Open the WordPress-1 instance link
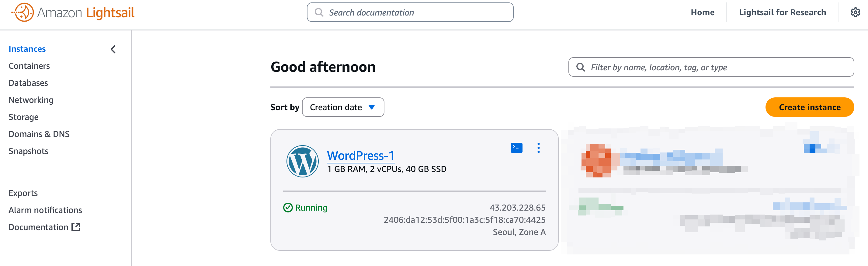The width and height of the screenshot is (868, 266). point(360,156)
